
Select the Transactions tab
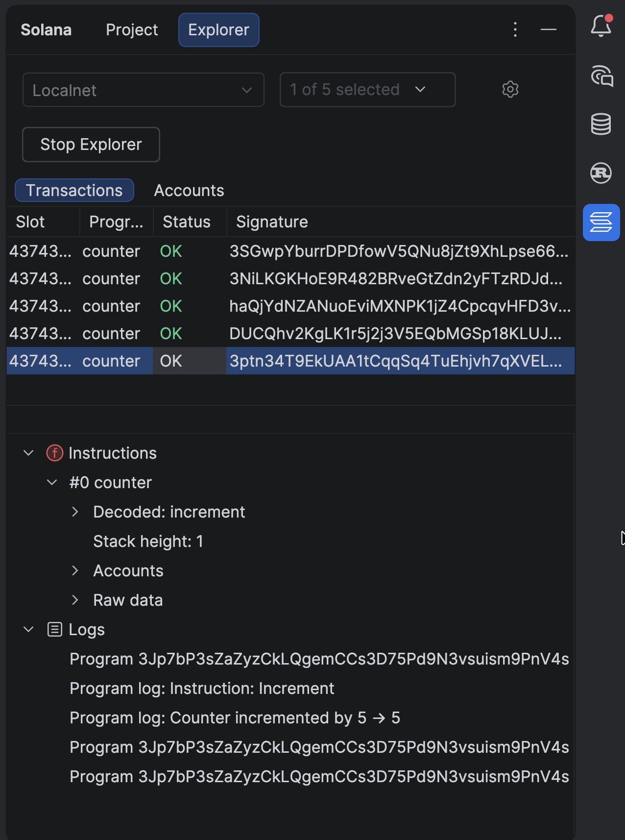pos(74,190)
